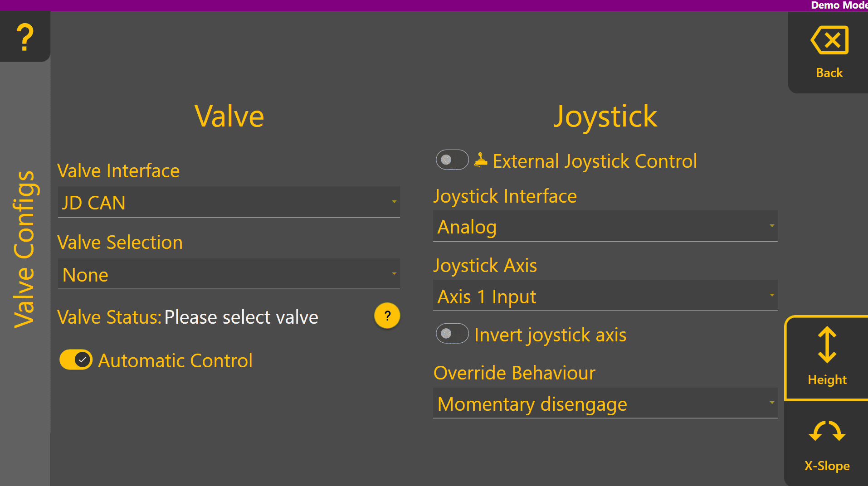
Task: Click the small joystick icon
Action: (x=481, y=160)
